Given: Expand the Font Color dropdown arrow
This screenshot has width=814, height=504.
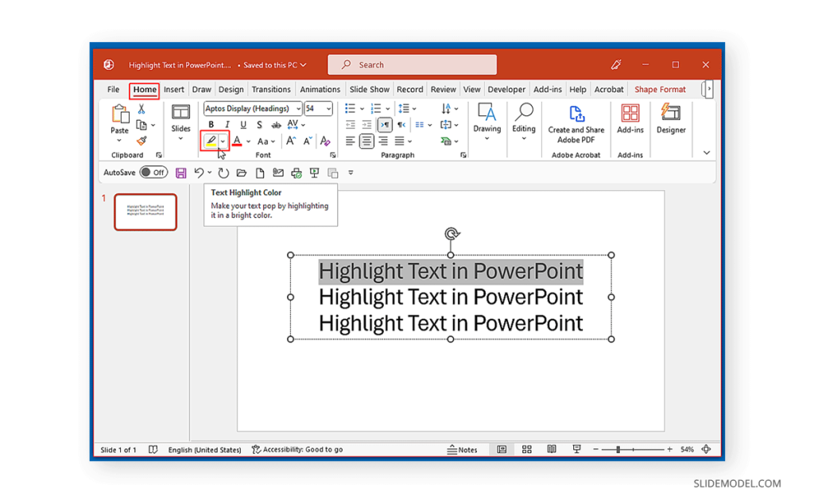Looking at the screenshot, I should pyautogui.click(x=248, y=141).
